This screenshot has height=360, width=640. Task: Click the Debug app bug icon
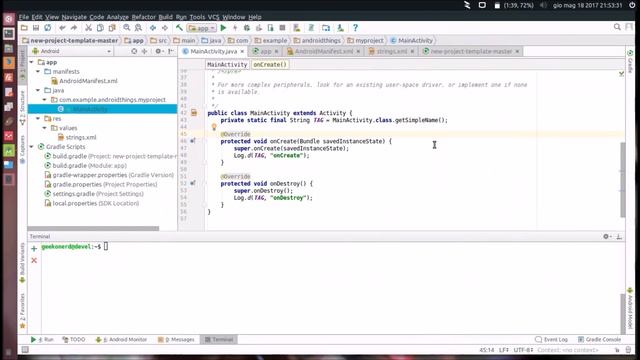(x=247, y=28)
